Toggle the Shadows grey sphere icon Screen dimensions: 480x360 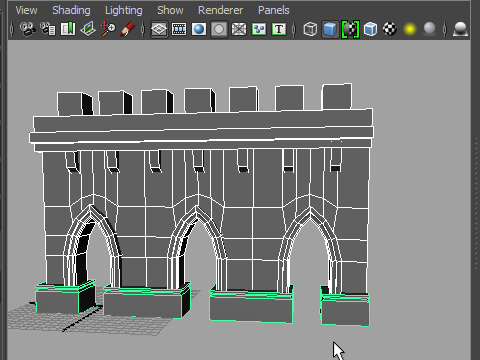(430, 29)
